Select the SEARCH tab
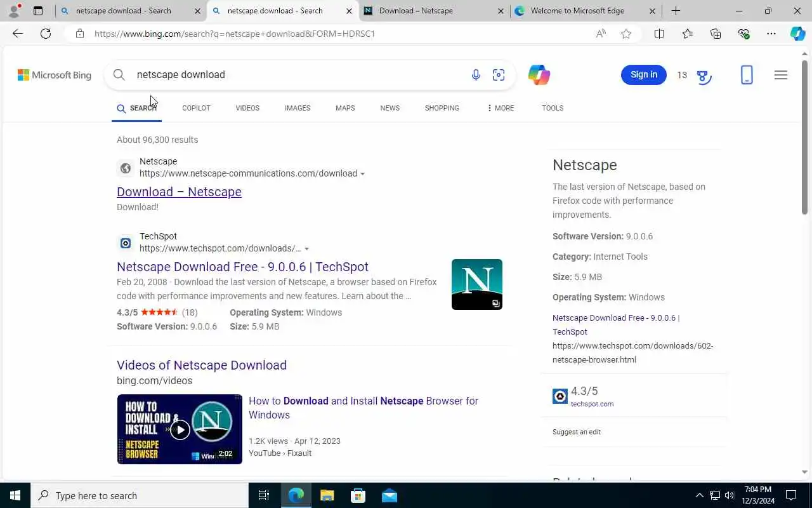812x508 pixels. pyautogui.click(x=137, y=108)
